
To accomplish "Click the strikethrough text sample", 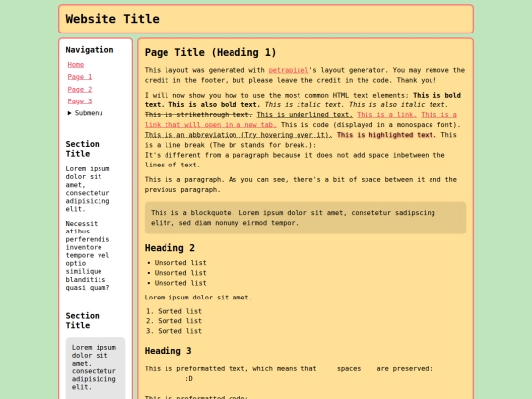I will point(198,115).
